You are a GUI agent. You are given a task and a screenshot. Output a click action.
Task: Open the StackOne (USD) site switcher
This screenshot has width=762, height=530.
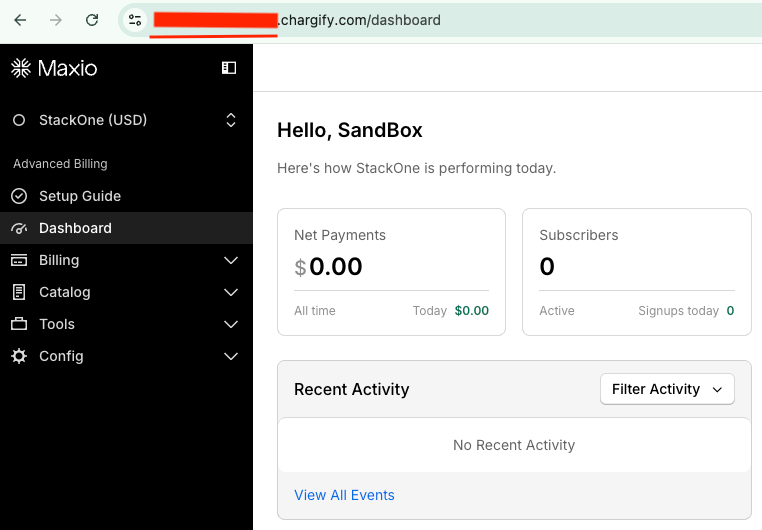(126, 120)
